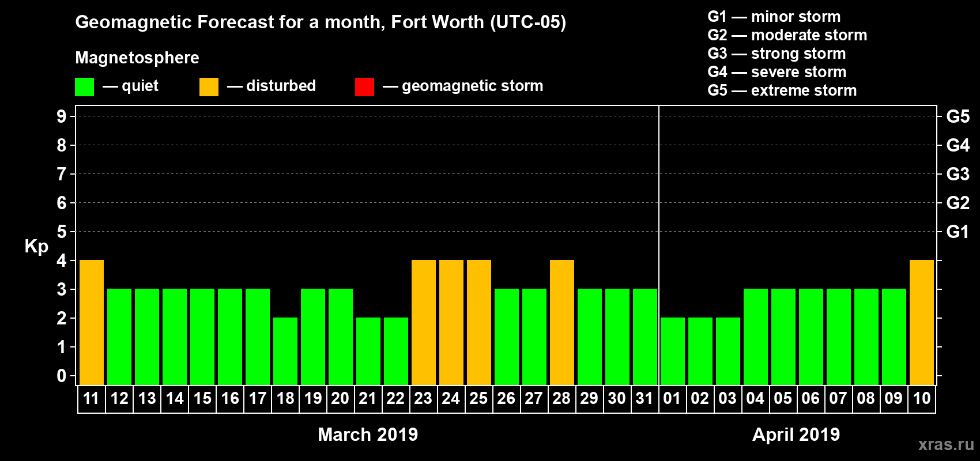980x461 pixels.
Task: Click the date label '02' on axis
Action: point(700,398)
